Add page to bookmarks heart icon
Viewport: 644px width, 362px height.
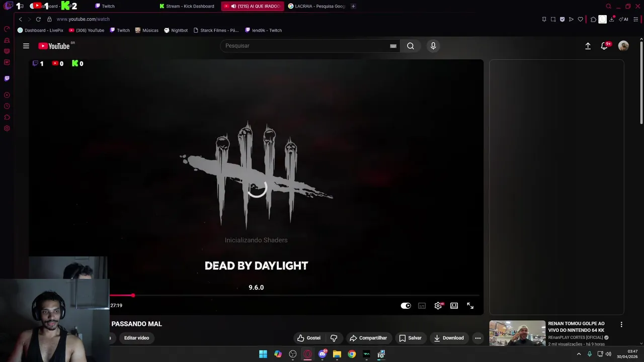(x=580, y=19)
